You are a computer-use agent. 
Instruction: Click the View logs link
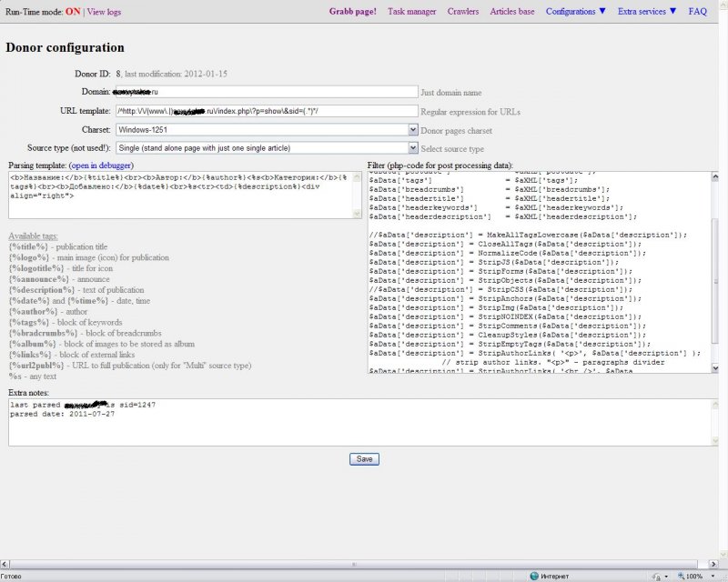tap(104, 12)
